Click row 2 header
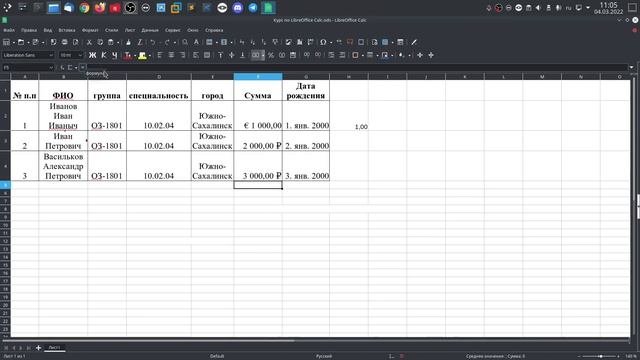Screen dimensions: 640x360 tap(5, 116)
